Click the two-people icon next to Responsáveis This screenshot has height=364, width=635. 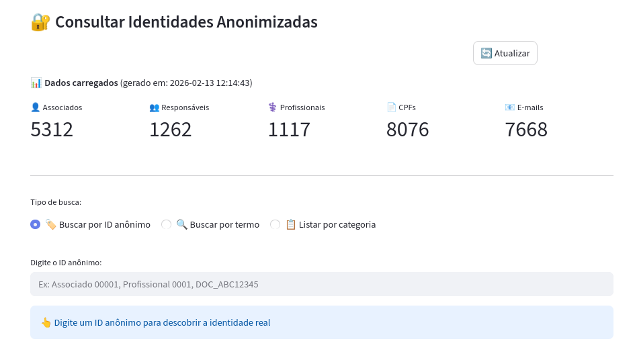(x=155, y=107)
